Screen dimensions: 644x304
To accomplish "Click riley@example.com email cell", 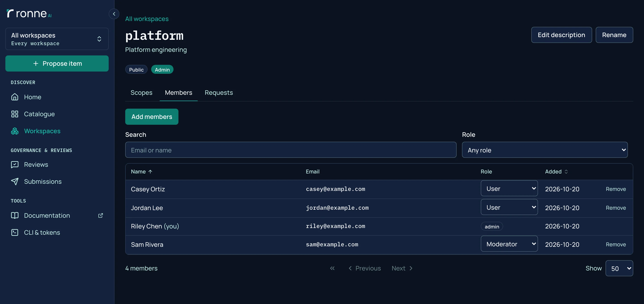I will (x=335, y=226).
